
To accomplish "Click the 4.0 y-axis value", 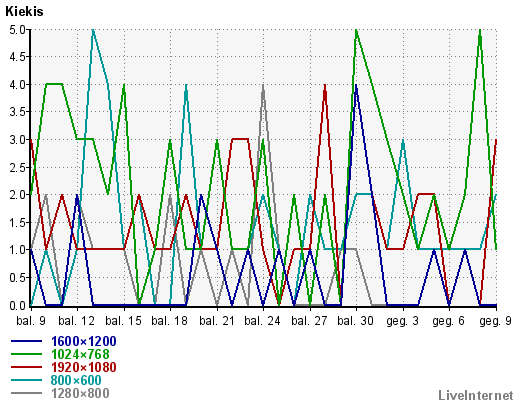I will click(x=17, y=85).
